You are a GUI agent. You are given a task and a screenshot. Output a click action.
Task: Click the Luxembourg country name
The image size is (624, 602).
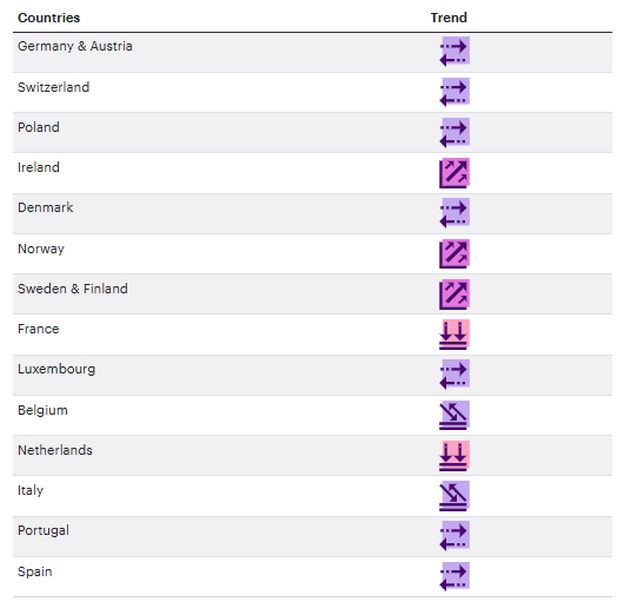click(x=56, y=369)
